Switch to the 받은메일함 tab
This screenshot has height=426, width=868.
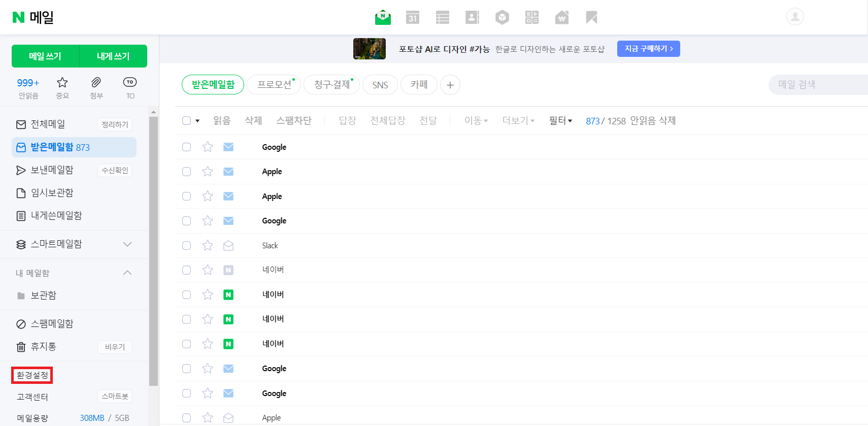[x=213, y=85]
